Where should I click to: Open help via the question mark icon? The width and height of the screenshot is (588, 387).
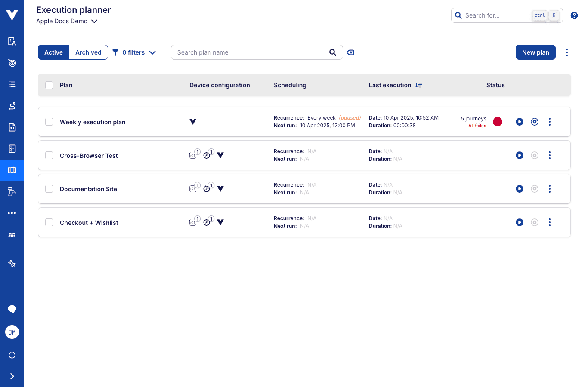[x=574, y=15]
